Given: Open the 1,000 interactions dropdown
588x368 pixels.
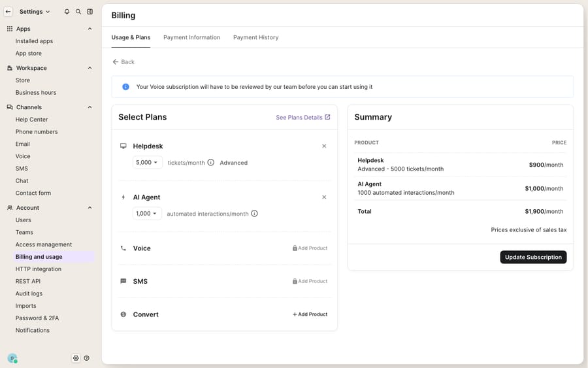Looking at the screenshot, I should point(146,214).
